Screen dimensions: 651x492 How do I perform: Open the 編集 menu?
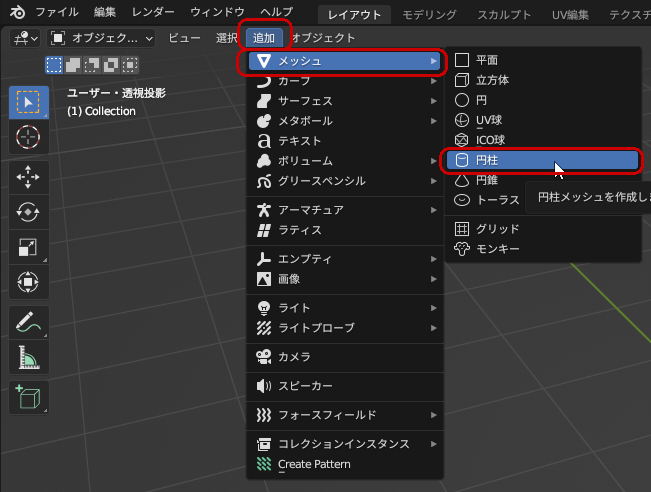(x=105, y=12)
